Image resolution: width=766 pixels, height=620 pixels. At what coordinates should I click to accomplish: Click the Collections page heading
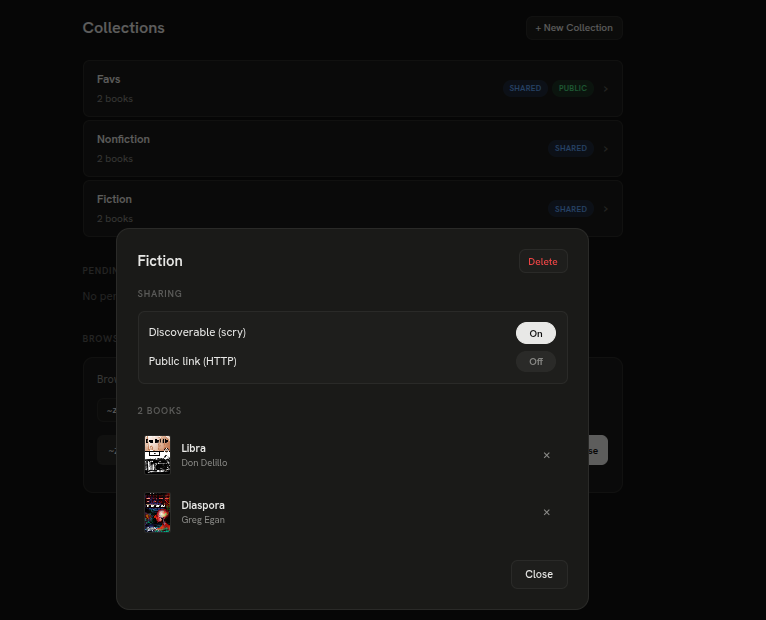click(x=124, y=28)
